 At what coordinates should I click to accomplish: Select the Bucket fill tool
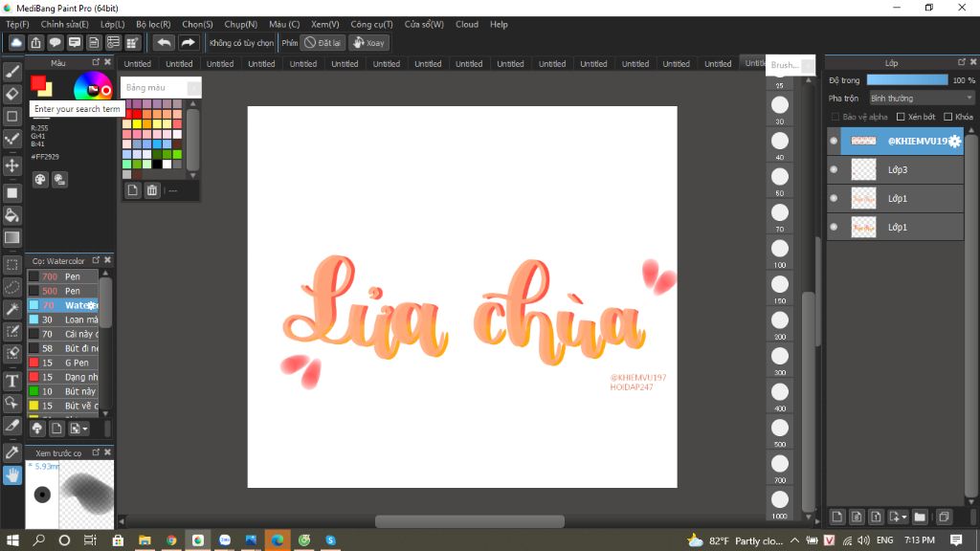coord(11,215)
